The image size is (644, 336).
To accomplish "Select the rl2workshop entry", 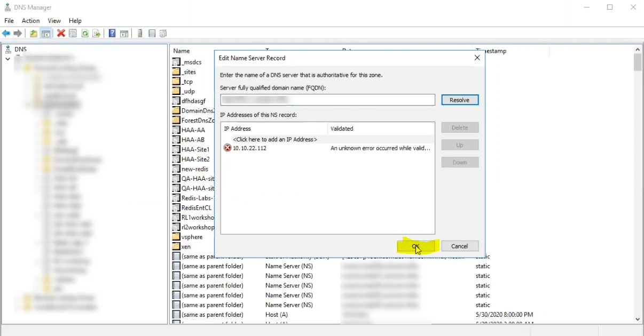I will [193, 227].
